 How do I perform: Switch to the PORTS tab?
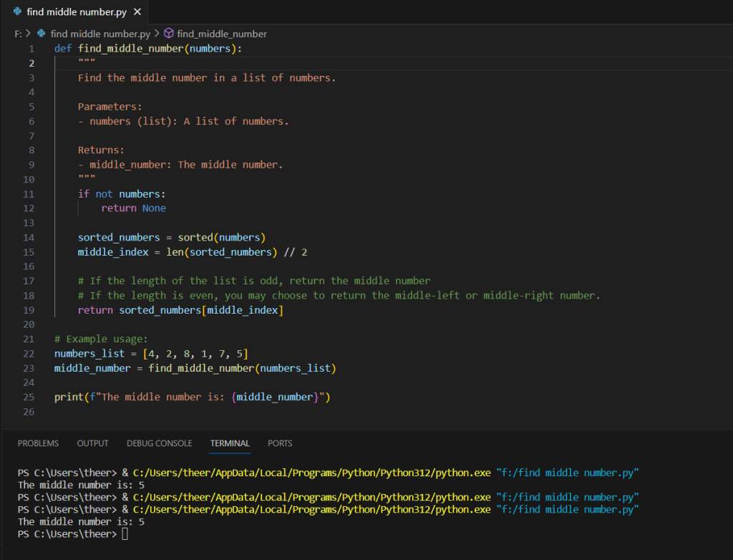click(x=280, y=443)
